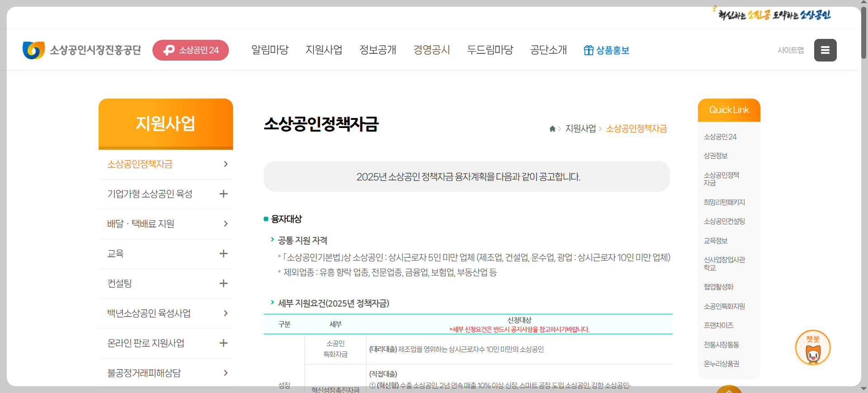Image resolution: width=868 pixels, height=393 pixels.
Task: Open the 알림마당 menu
Action: [270, 50]
